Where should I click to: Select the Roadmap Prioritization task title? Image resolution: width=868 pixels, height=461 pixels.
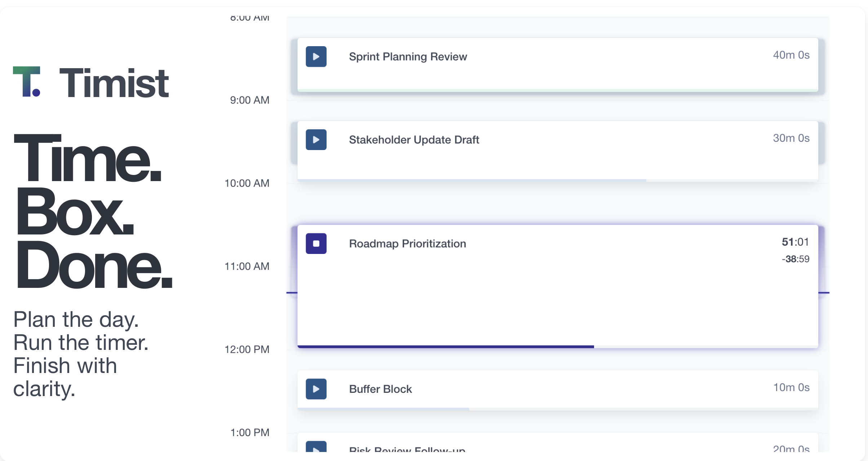point(407,243)
